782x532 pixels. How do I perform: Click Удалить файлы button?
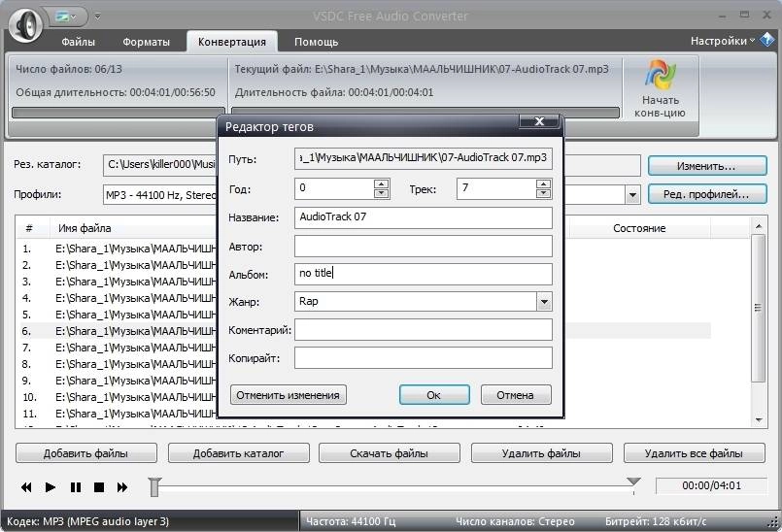pyautogui.click(x=542, y=453)
